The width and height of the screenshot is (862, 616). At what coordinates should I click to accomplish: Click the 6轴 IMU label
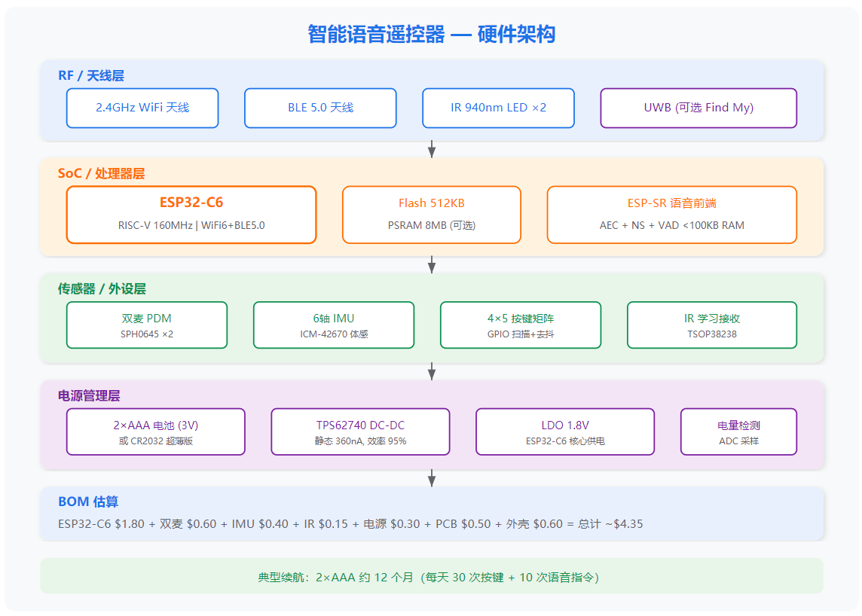[x=334, y=318]
